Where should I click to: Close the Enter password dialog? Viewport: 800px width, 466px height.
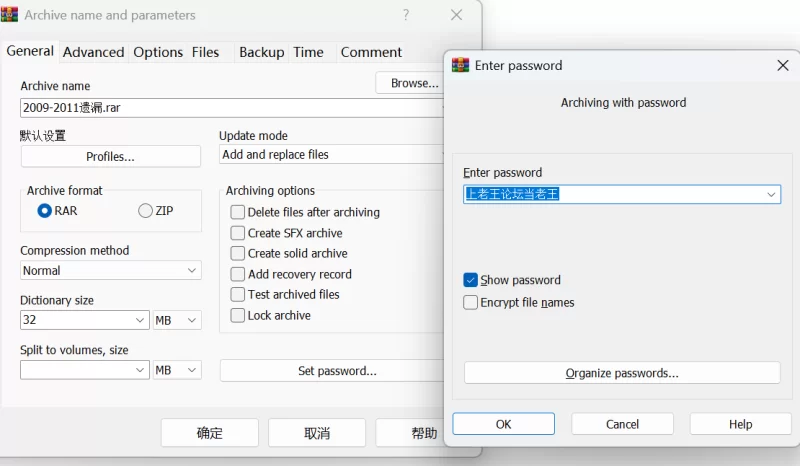click(x=782, y=65)
